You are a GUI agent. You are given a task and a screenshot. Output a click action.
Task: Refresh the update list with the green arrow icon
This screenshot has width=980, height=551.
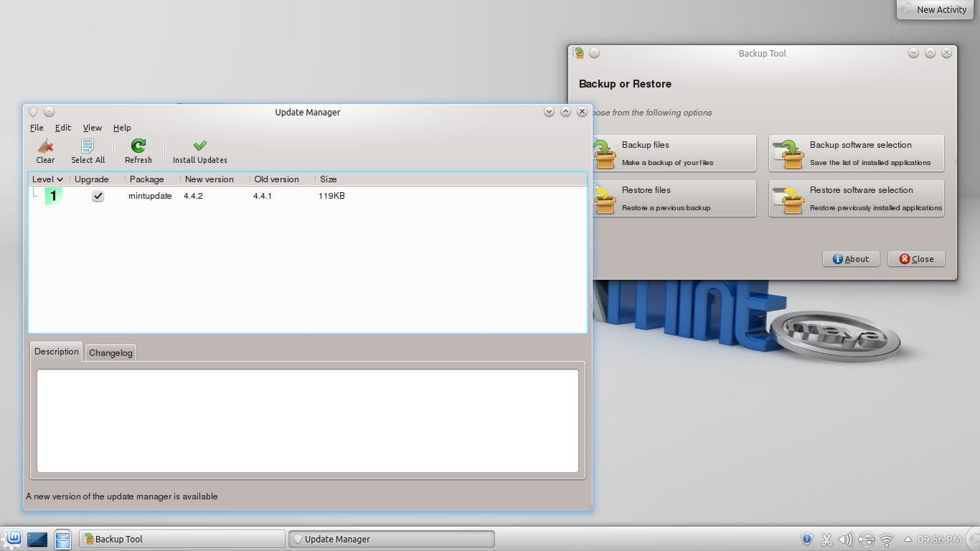(138, 146)
